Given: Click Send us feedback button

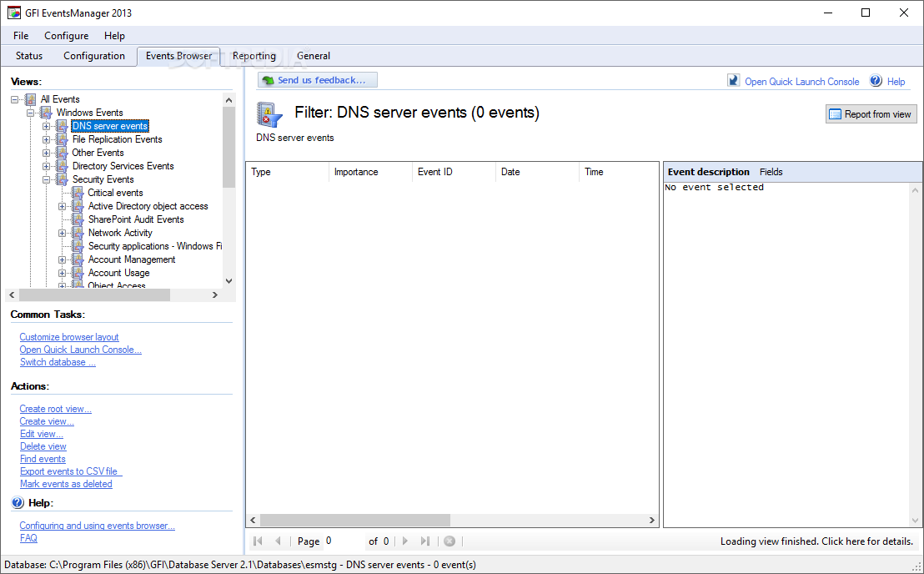Looking at the screenshot, I should tap(317, 80).
